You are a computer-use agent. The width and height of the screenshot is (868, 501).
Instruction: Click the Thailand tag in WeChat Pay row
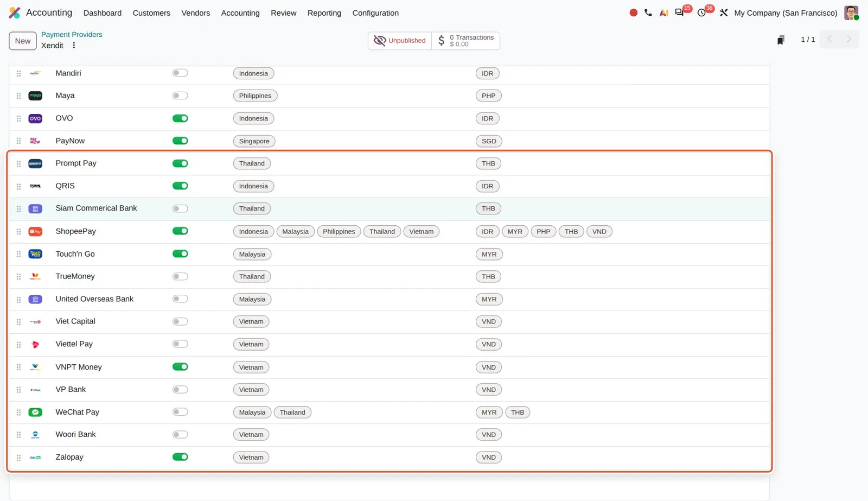point(292,413)
